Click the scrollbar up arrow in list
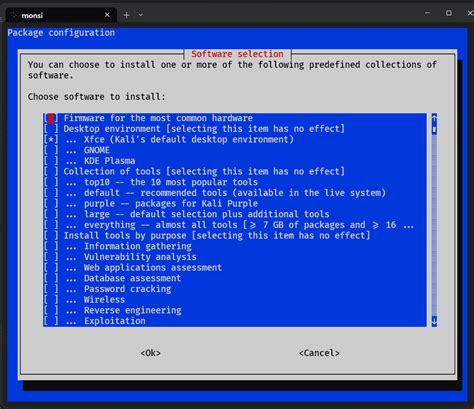The image size is (474, 409). (x=434, y=117)
